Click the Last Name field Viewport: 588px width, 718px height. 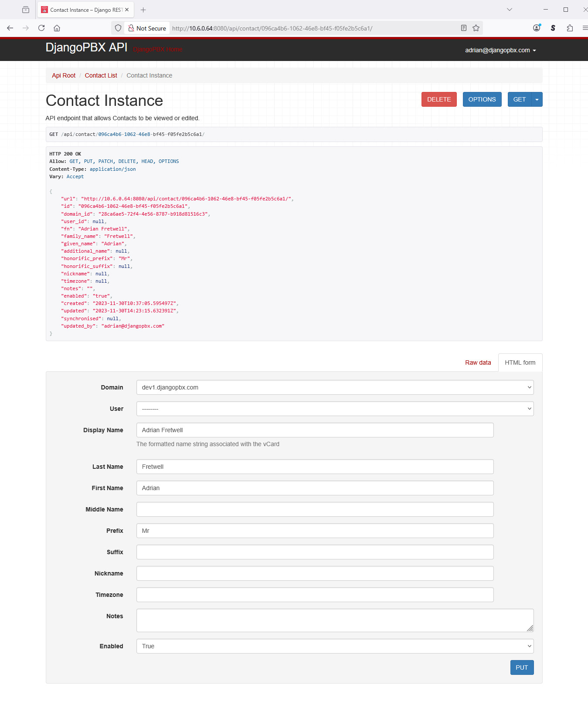tap(315, 467)
